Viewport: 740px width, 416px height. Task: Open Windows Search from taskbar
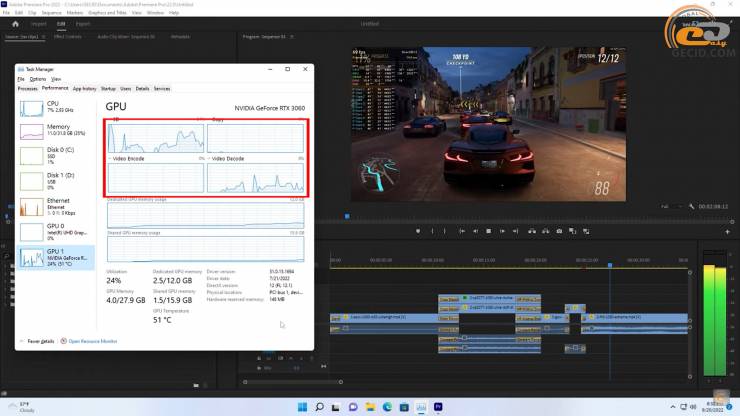click(320, 407)
